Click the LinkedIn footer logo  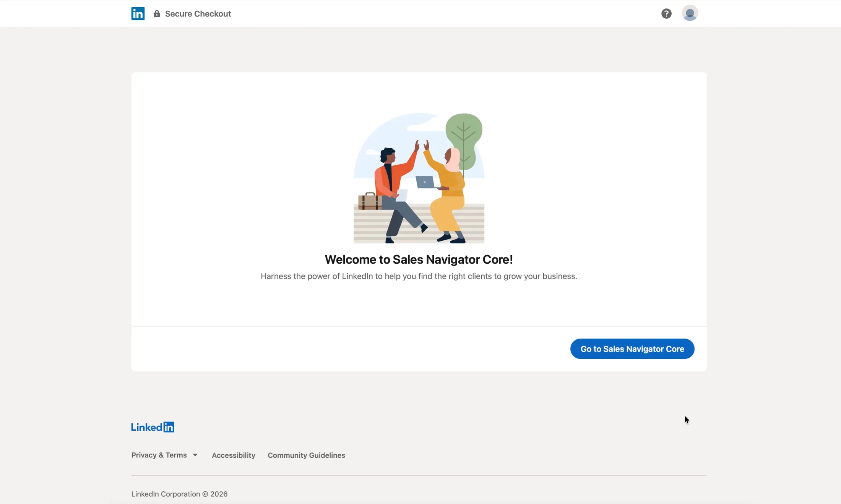(153, 427)
